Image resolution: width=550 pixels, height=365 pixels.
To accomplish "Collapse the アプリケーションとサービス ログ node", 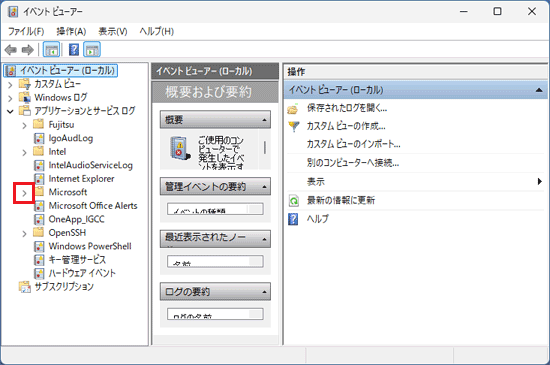I will (10, 111).
